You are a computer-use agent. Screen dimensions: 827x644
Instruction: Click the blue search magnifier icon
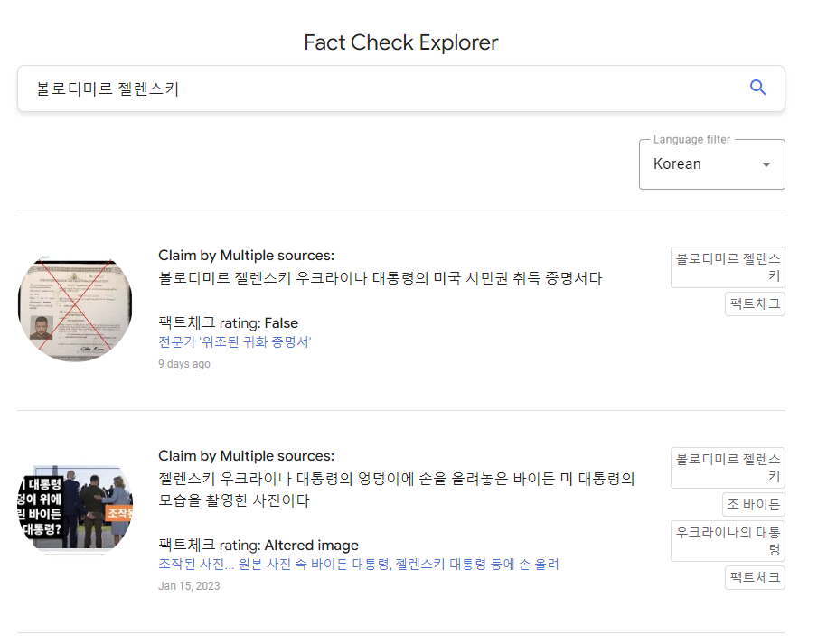(757, 88)
